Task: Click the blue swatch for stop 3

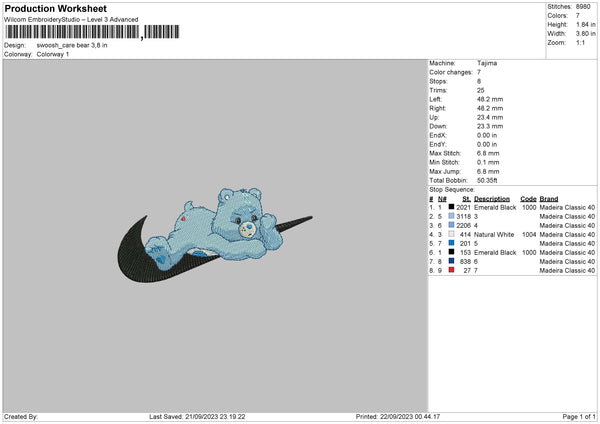Action: coord(452,225)
